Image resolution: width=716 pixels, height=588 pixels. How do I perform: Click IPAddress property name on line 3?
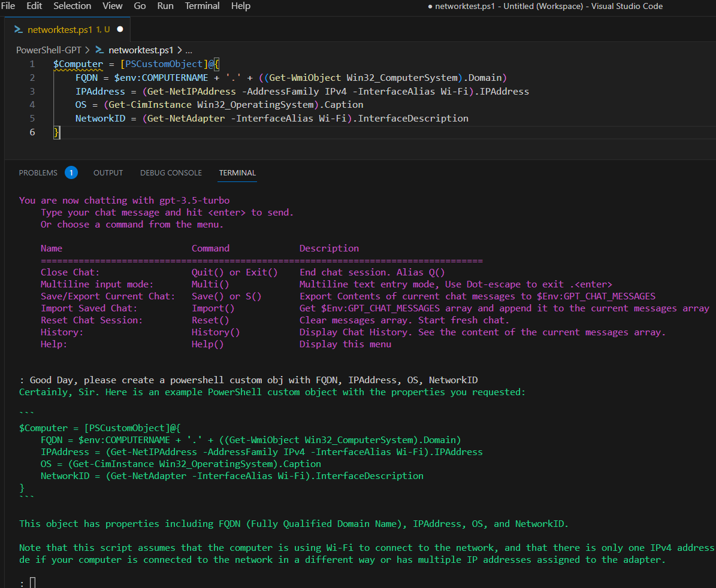coord(100,91)
